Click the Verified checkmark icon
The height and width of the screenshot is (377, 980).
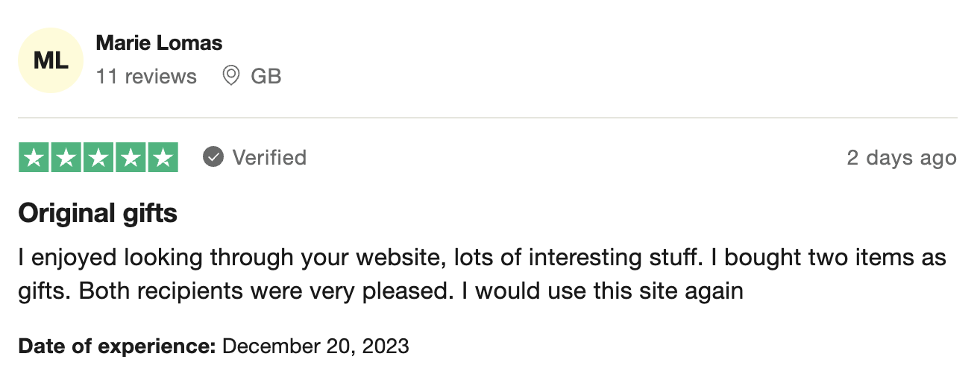[213, 157]
